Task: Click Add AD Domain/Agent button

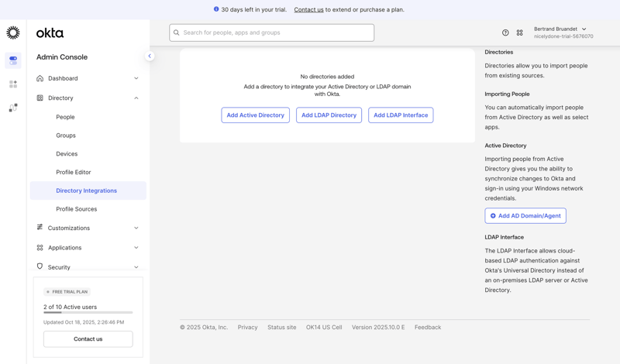Action: 525,216
